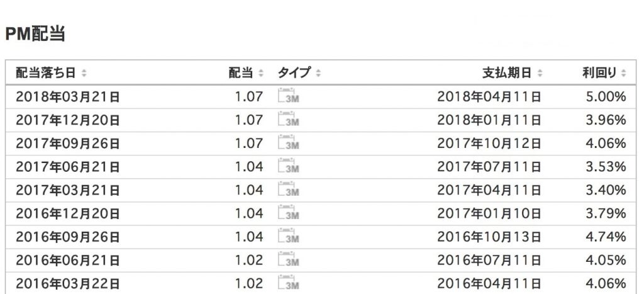This screenshot has width=644, height=294.
Task: Click the 3M calendar icon for 2016年03月22日
Action: click(289, 283)
